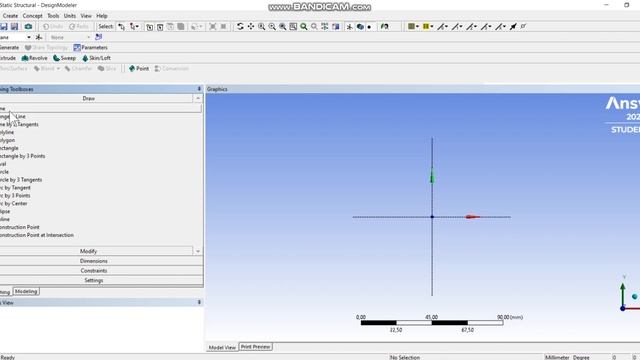The image size is (640, 360).
Task: Expand the Settings toolbox section
Action: (93, 280)
